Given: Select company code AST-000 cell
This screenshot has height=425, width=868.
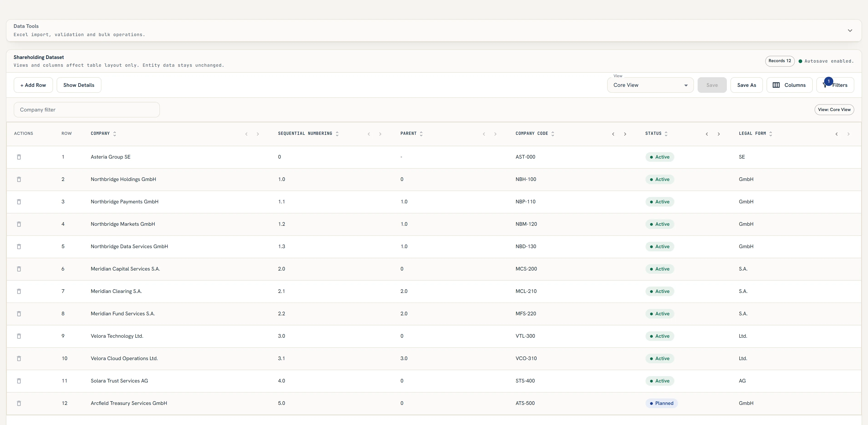Looking at the screenshot, I should pyautogui.click(x=525, y=157).
